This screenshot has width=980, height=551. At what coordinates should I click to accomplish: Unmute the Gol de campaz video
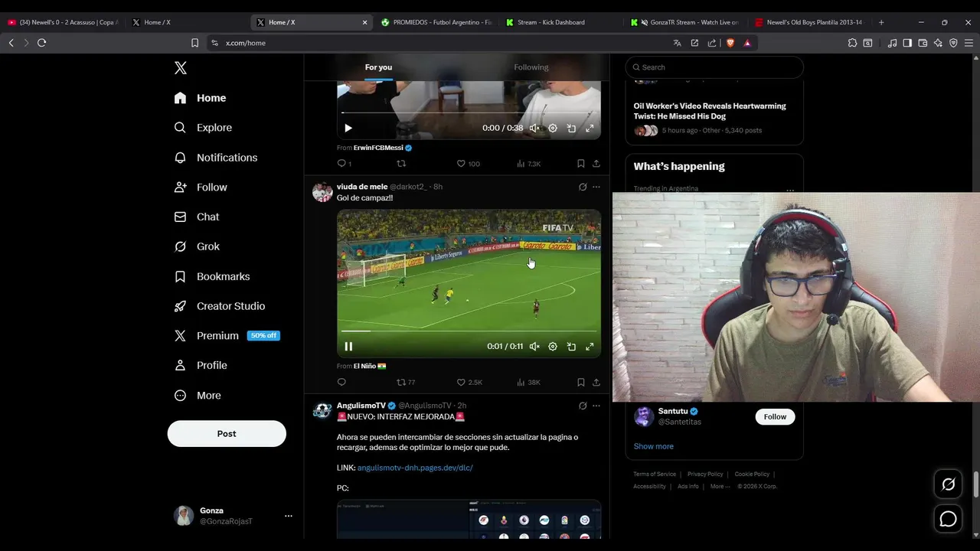[x=534, y=347]
